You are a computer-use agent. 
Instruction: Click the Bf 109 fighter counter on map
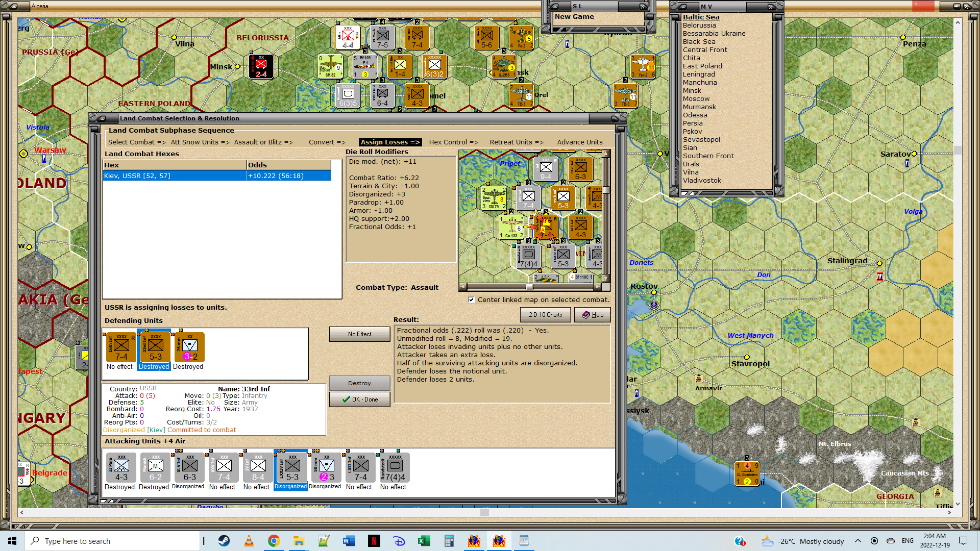click(365, 66)
